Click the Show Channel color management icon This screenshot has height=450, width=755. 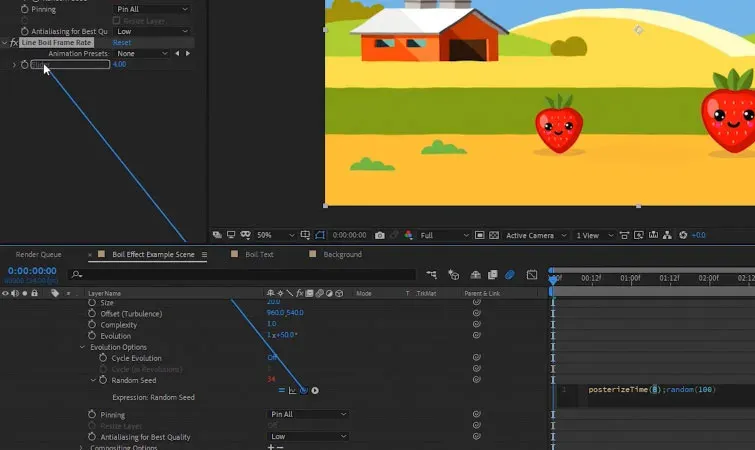coord(408,235)
